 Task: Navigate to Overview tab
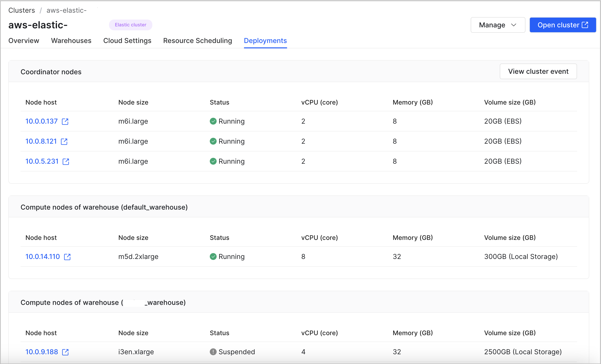(x=24, y=40)
